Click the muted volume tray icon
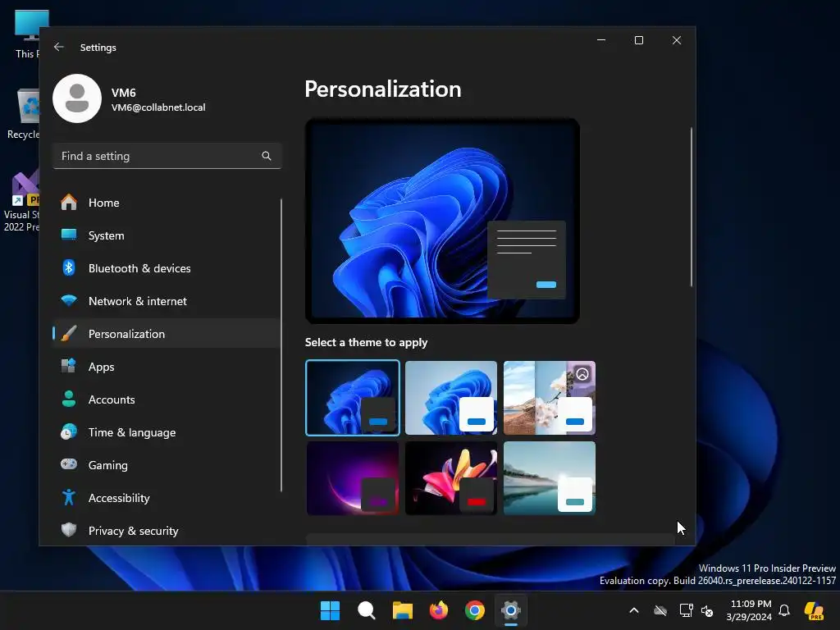The image size is (840, 630). (x=707, y=610)
